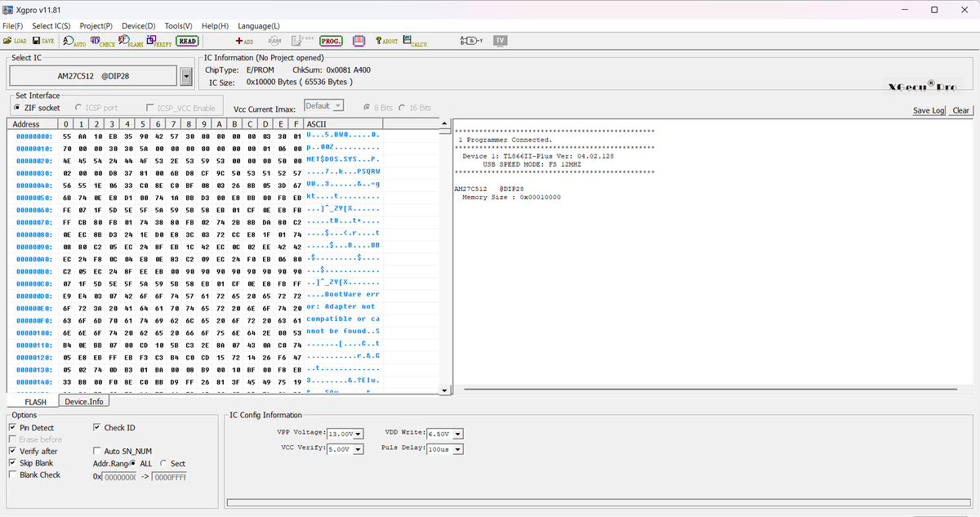Click the PROG. program toolbar button
This screenshot has width=980, height=517.
pos(331,41)
